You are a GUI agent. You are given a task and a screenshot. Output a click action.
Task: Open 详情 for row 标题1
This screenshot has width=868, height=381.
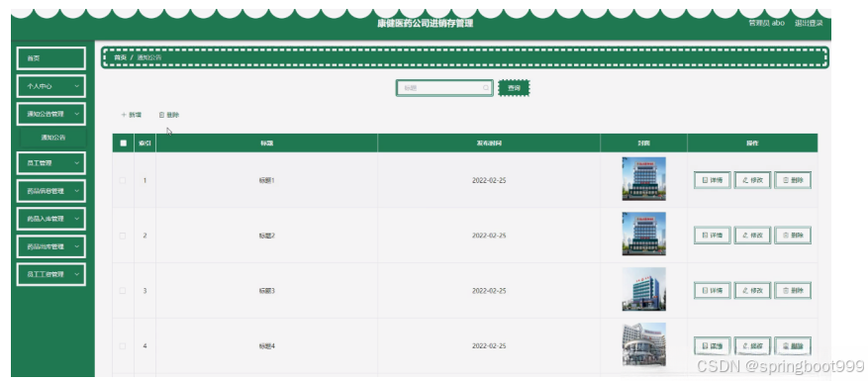click(x=712, y=180)
